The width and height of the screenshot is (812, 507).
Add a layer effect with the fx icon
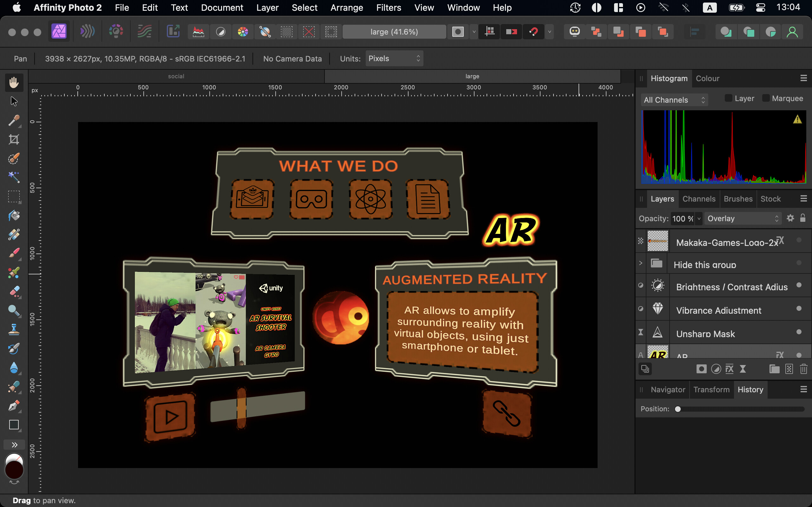tap(730, 369)
